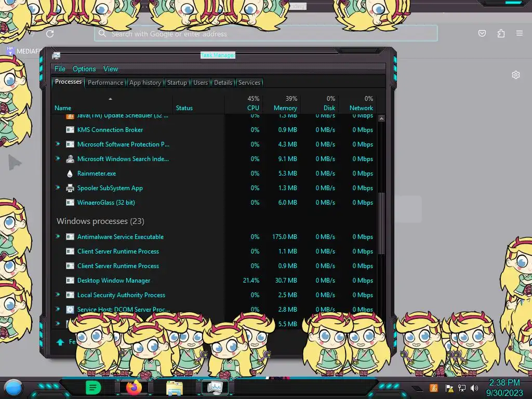
Task: Click the Task Manager taskbar button
Action: coord(215,388)
